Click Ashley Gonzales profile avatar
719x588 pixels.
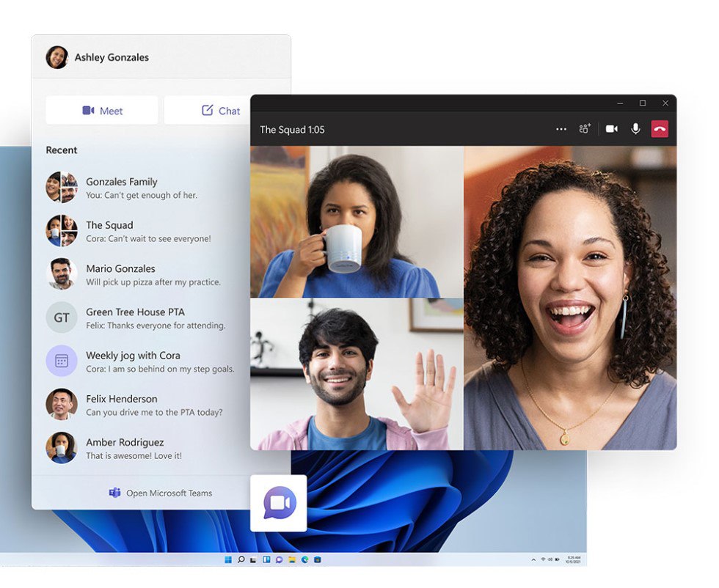tap(57, 57)
